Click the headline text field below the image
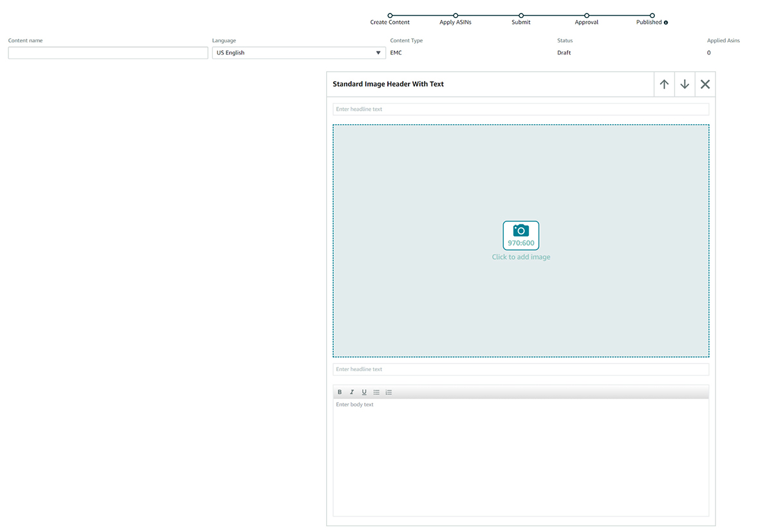772x532 pixels. (x=520, y=369)
